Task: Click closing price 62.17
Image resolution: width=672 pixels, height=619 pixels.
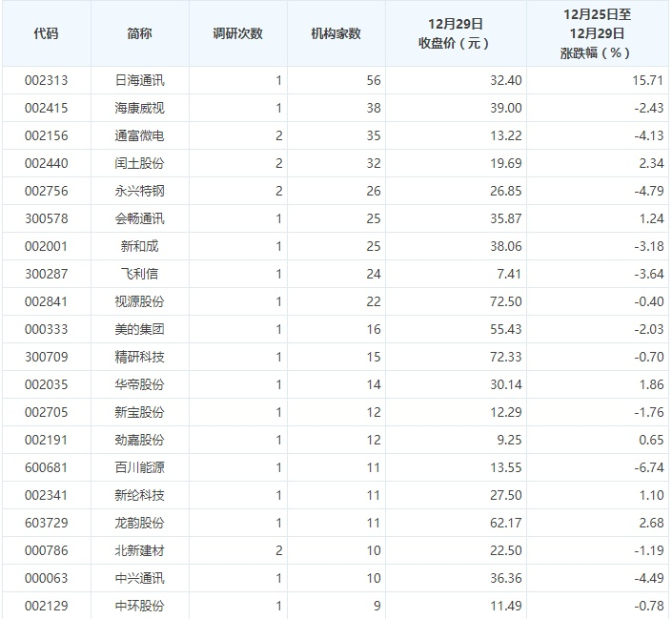Action: [506, 523]
